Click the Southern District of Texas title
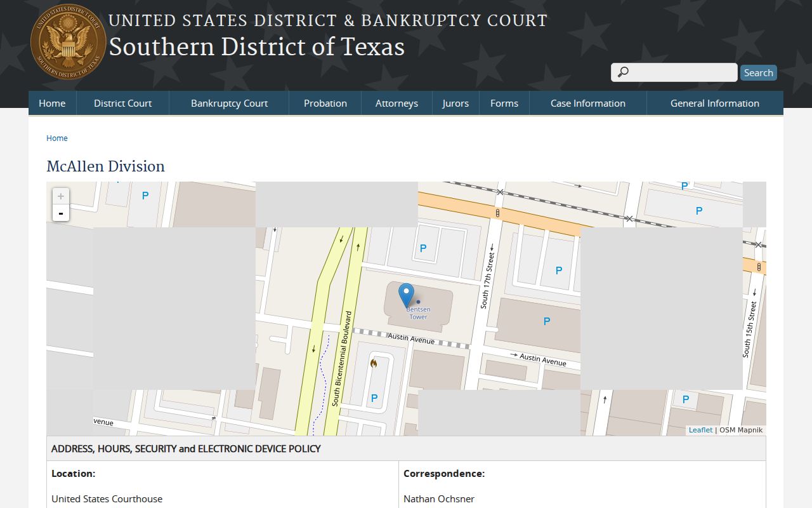Screen dimensions: 812x508 (x=257, y=47)
